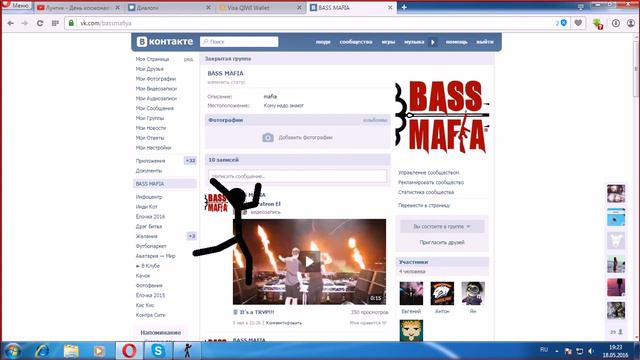Screen dimensions: 640x360
Task: Open Моя Страница in sidebar
Action: click(x=152, y=59)
